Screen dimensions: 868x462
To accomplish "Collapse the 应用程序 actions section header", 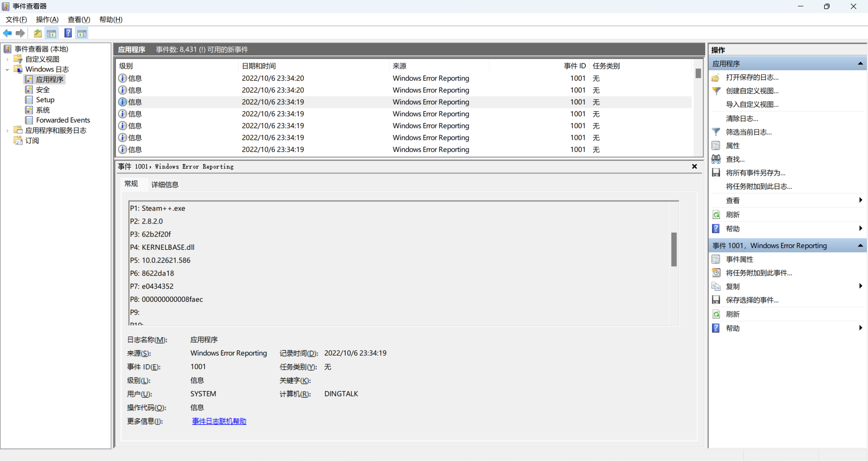I will (860, 63).
